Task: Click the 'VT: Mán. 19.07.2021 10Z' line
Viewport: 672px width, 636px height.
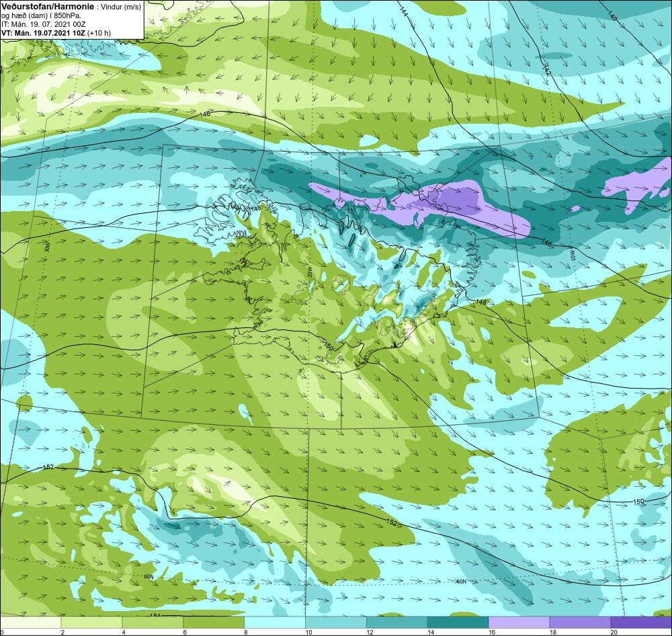Action: 43,32
